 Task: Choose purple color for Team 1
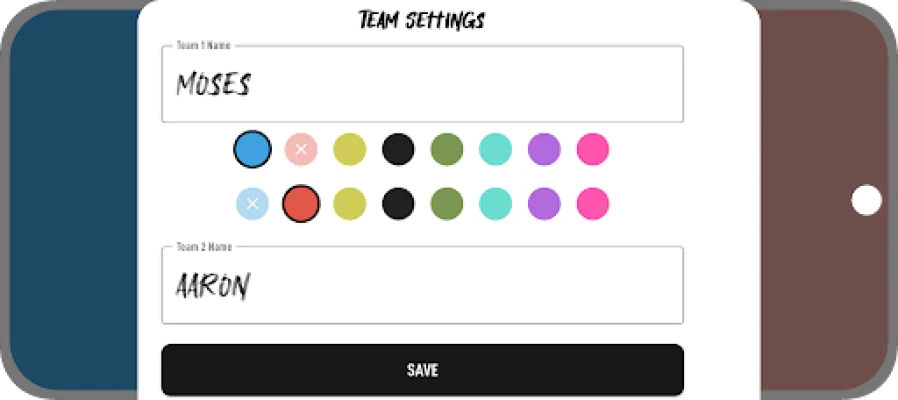coord(544,149)
